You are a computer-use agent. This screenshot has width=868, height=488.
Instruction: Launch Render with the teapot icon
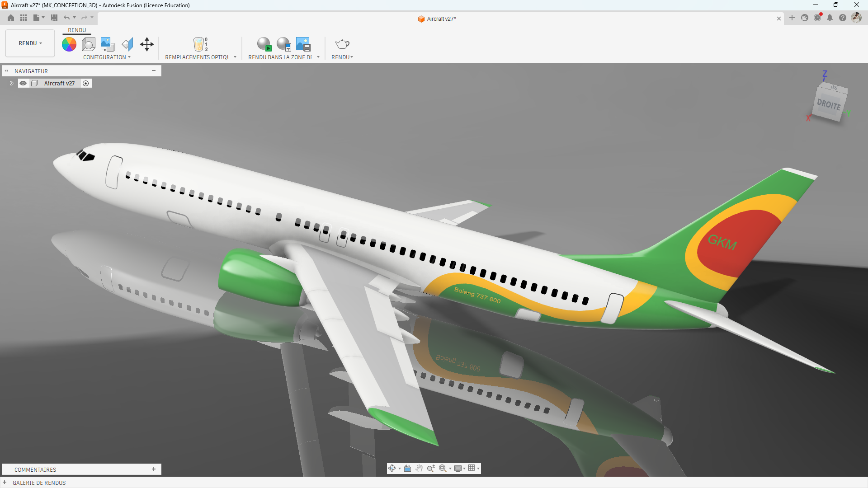pos(342,44)
